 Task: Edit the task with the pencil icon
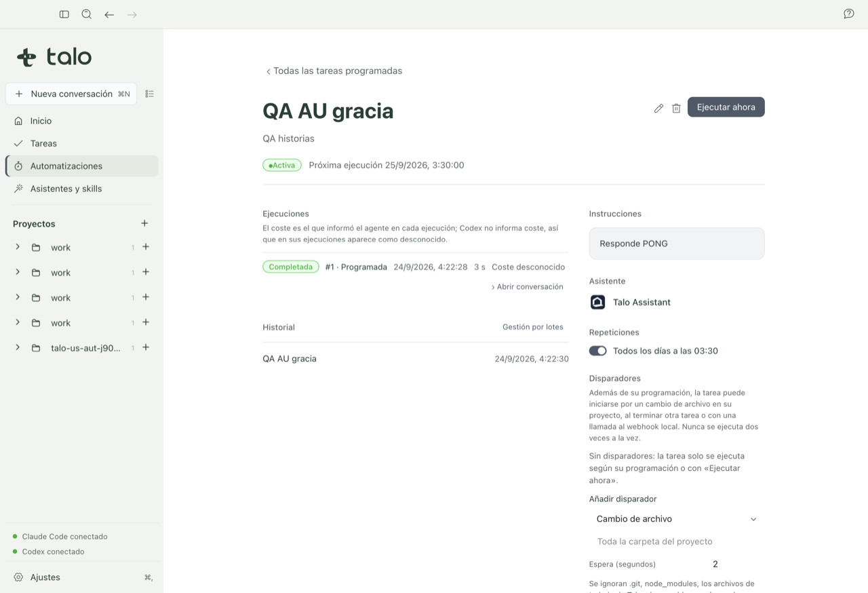[658, 108]
